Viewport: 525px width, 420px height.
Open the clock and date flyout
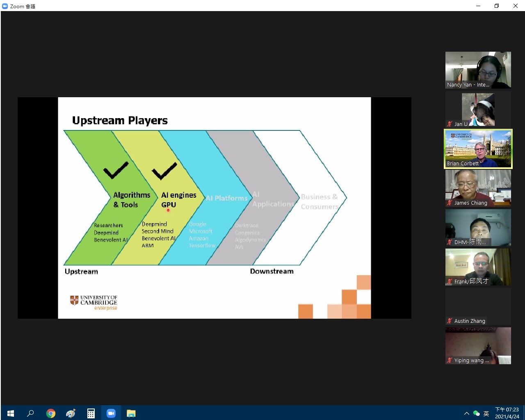tap(507, 413)
